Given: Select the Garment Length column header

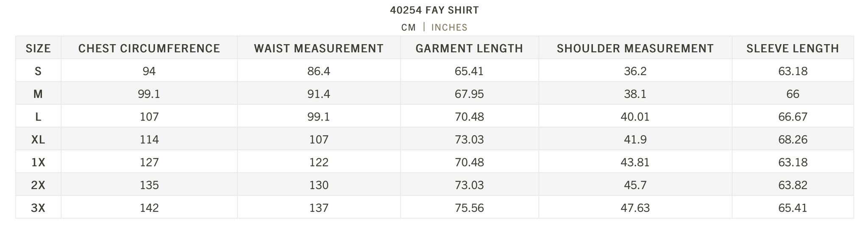Looking at the screenshot, I should point(469,48).
